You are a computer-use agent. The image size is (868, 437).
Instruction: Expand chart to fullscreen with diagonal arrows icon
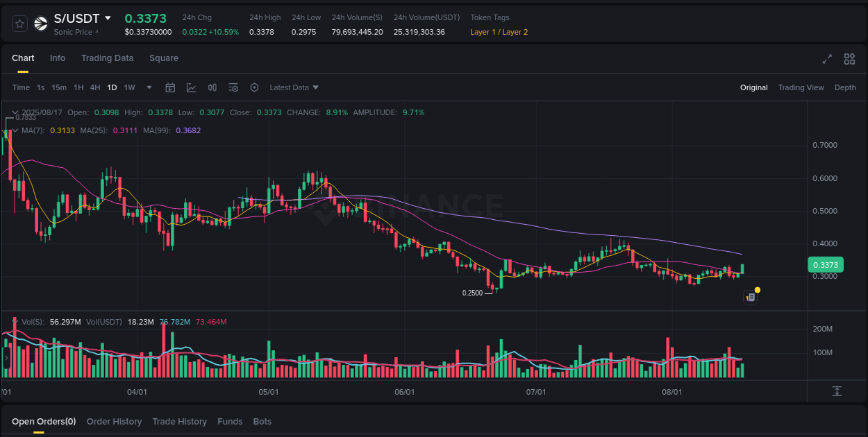pyautogui.click(x=826, y=59)
